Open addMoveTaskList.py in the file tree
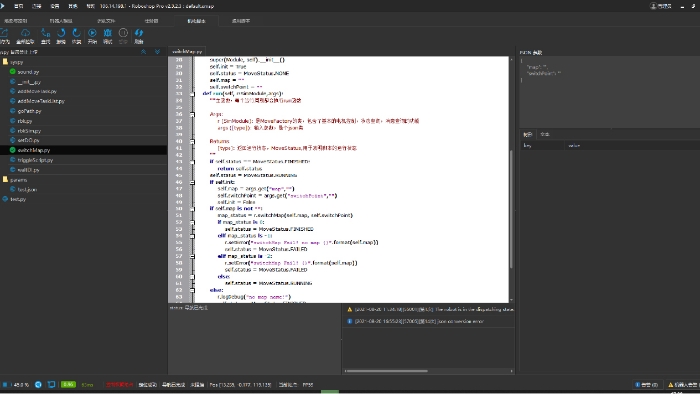The width and height of the screenshot is (700, 394). coord(41,101)
